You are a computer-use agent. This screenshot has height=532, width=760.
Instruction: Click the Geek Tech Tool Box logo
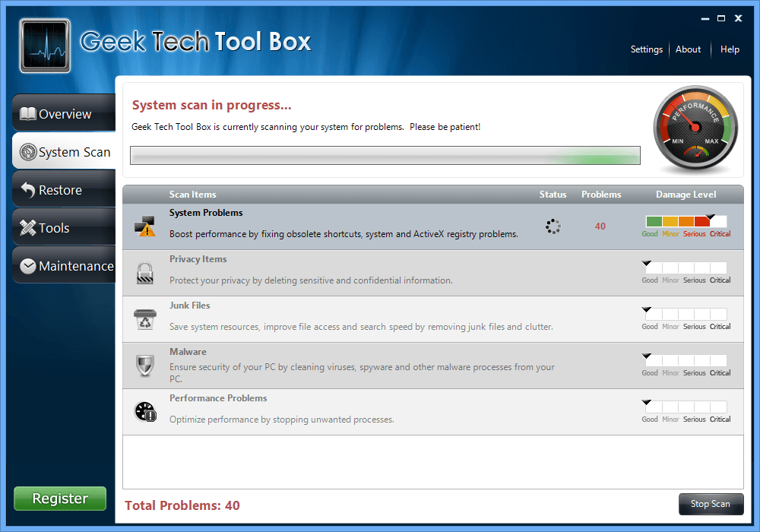[x=44, y=46]
